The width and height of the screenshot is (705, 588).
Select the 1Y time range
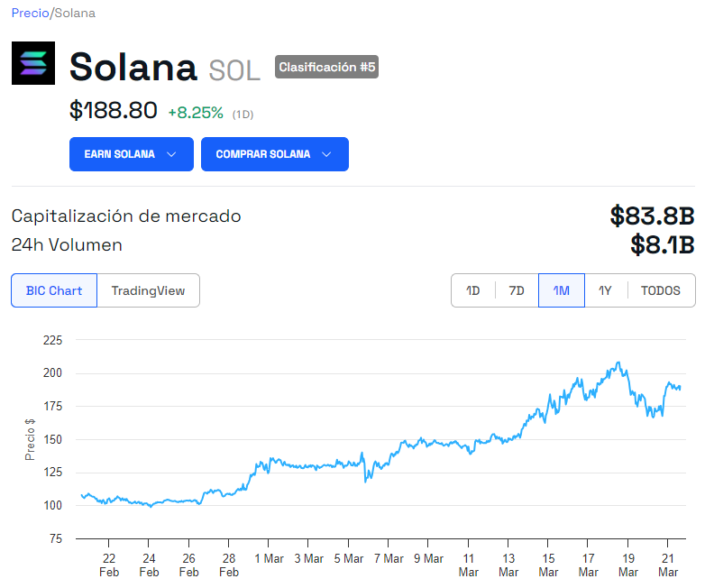(605, 290)
